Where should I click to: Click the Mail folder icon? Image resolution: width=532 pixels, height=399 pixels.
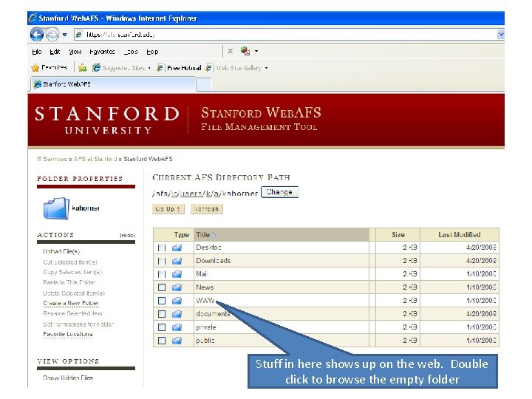click(x=177, y=274)
